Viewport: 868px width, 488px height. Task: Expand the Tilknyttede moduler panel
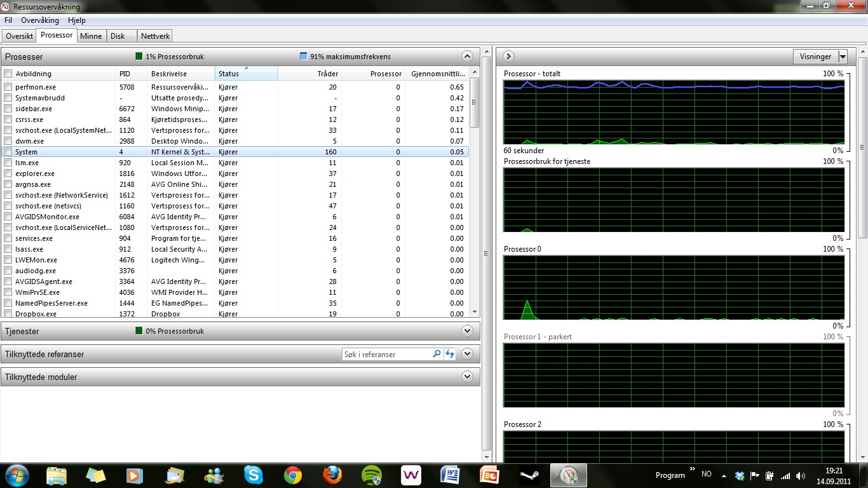click(x=467, y=377)
